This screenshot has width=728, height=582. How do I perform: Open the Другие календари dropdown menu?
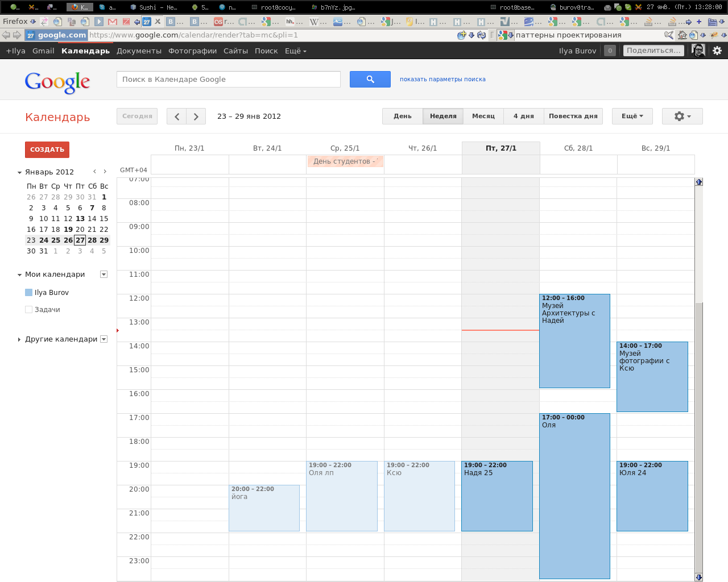(x=104, y=339)
